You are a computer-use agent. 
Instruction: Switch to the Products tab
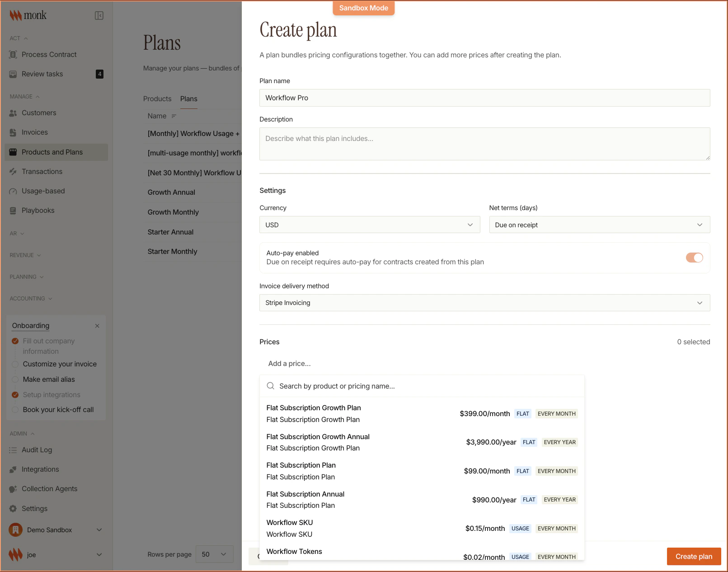click(x=157, y=99)
